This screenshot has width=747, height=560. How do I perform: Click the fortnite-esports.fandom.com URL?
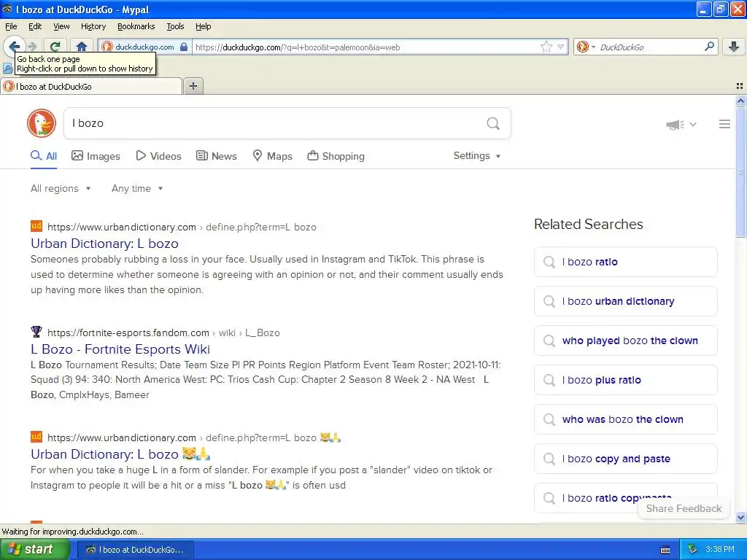point(128,332)
